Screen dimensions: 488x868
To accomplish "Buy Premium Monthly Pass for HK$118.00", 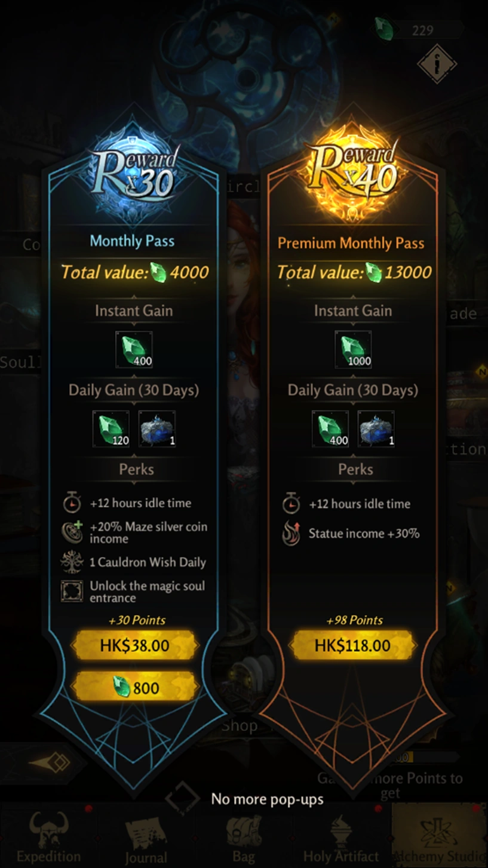I will pyautogui.click(x=352, y=645).
